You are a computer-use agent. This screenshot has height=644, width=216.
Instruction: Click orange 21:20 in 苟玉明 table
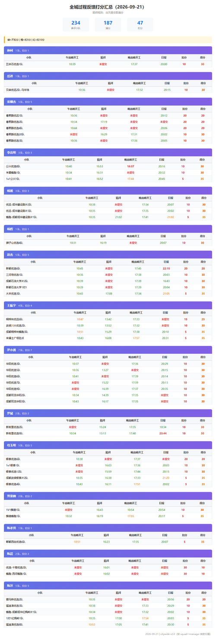[165, 478]
